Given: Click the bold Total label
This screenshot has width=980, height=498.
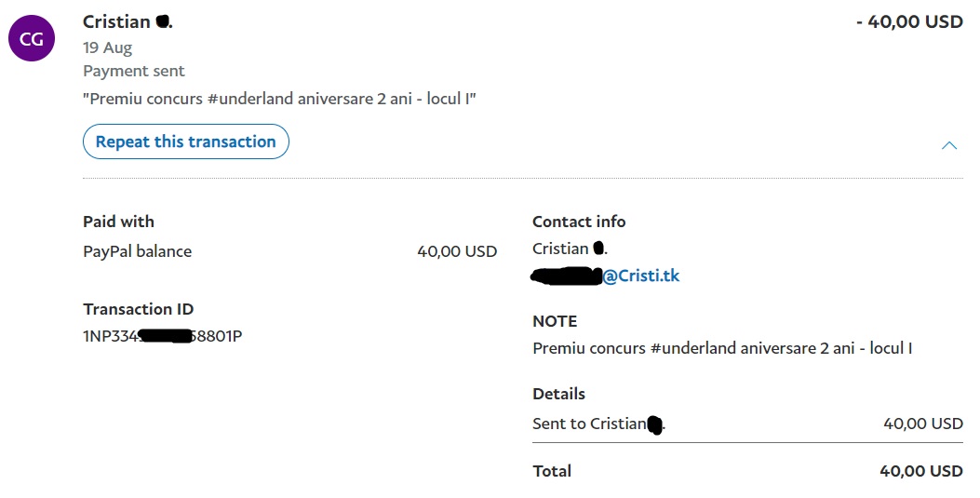Looking at the screenshot, I should (x=552, y=471).
